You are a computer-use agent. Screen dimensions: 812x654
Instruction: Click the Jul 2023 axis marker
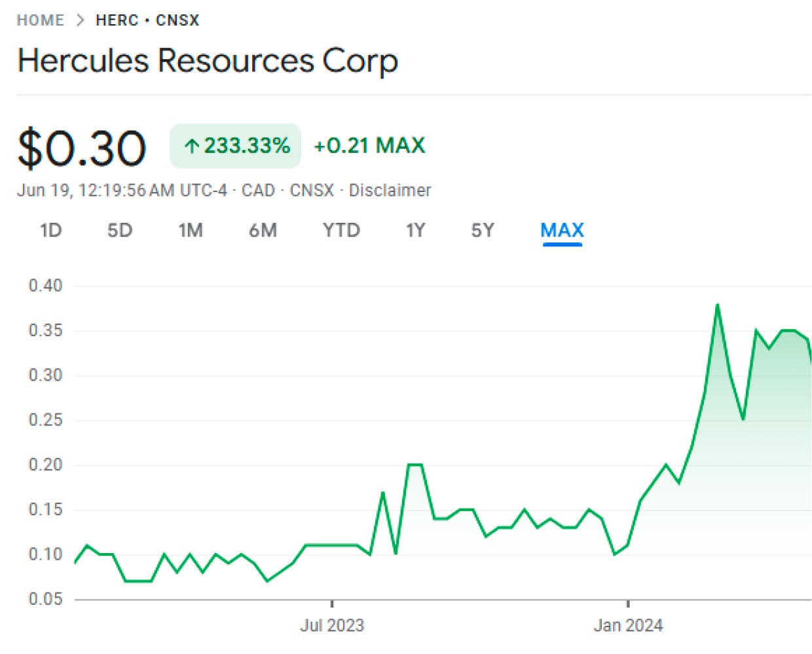pyautogui.click(x=332, y=625)
